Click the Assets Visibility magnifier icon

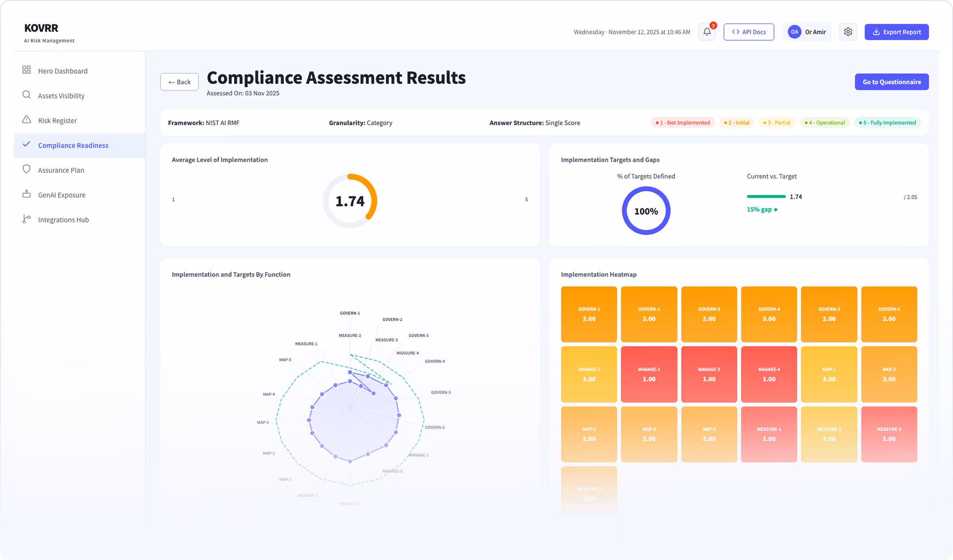pos(27,95)
